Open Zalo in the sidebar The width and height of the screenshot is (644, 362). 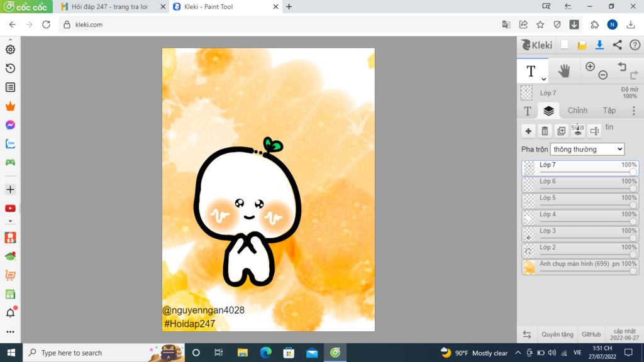10,144
